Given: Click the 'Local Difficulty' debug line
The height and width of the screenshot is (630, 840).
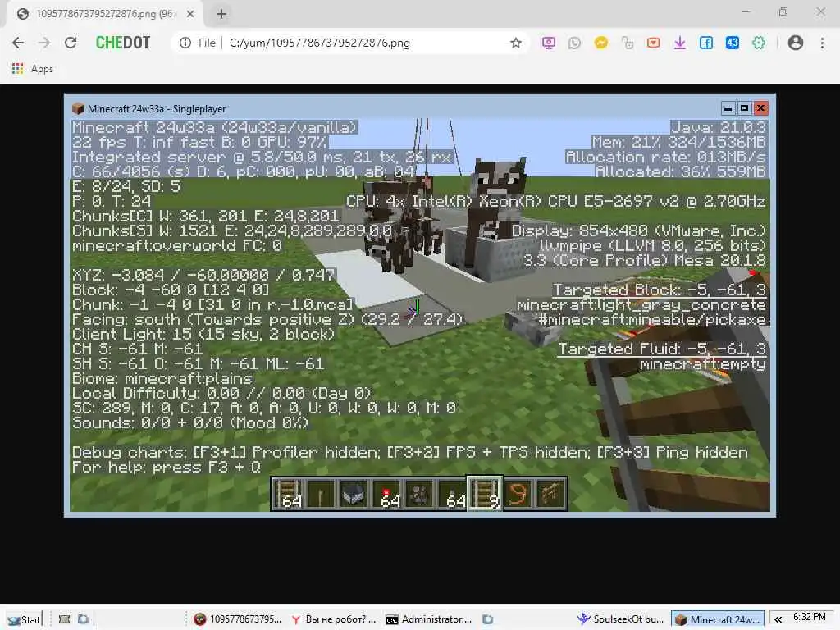Looking at the screenshot, I should tap(221, 393).
